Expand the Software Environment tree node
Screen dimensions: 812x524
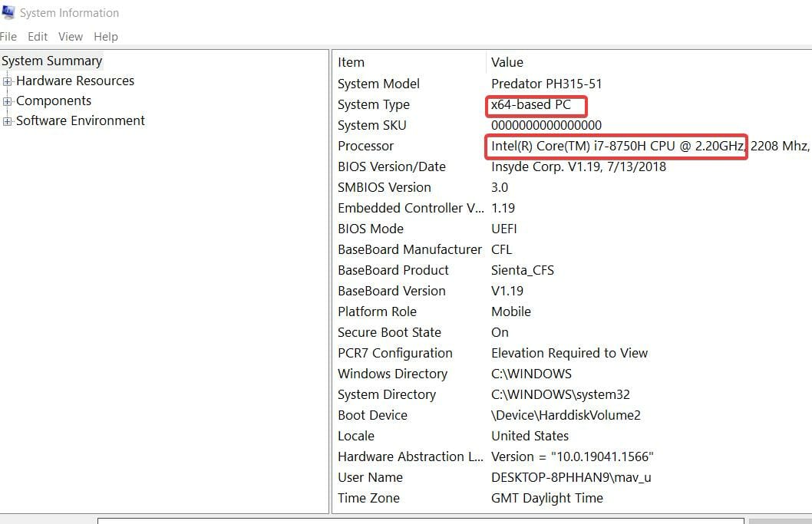6,120
